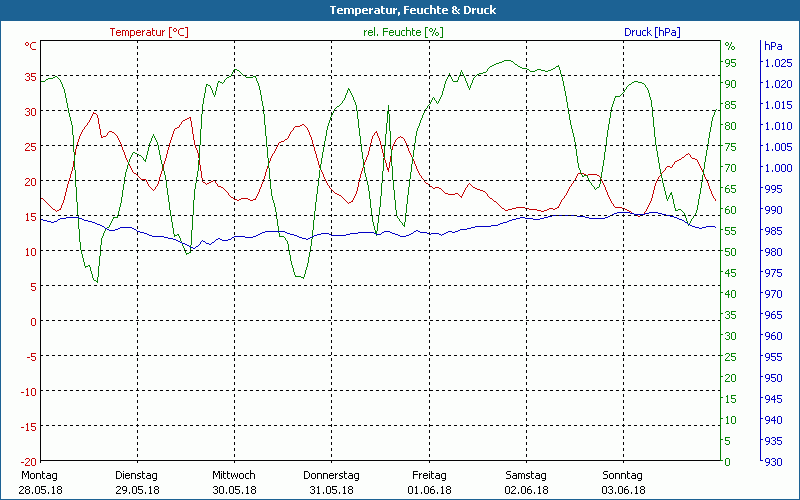Screen dimensions: 800x500
Task: Click the '25' tick on the temperature axis
Action: click(31, 147)
